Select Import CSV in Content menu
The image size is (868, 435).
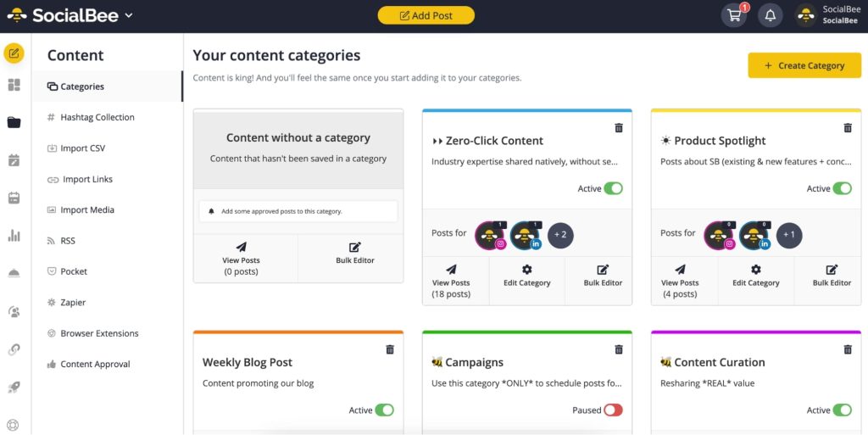pyautogui.click(x=82, y=148)
